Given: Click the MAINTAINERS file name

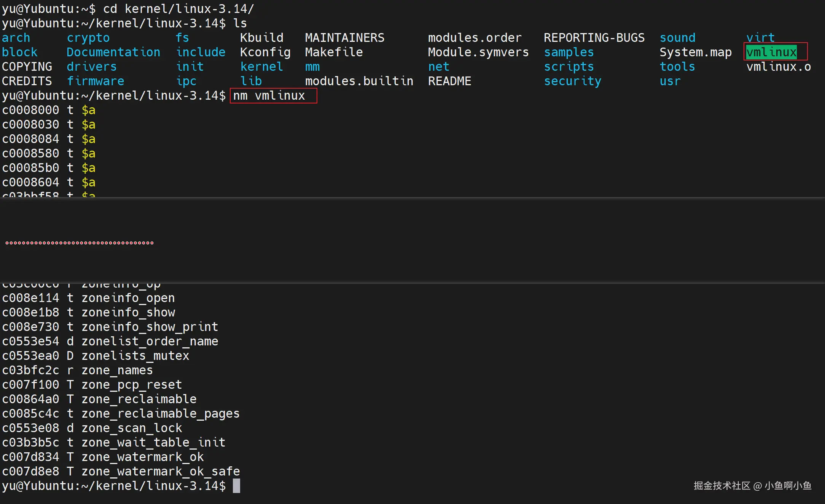Looking at the screenshot, I should click(x=344, y=38).
